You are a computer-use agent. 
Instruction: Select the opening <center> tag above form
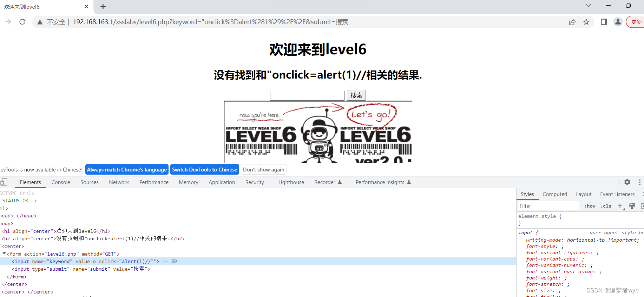click(13, 246)
